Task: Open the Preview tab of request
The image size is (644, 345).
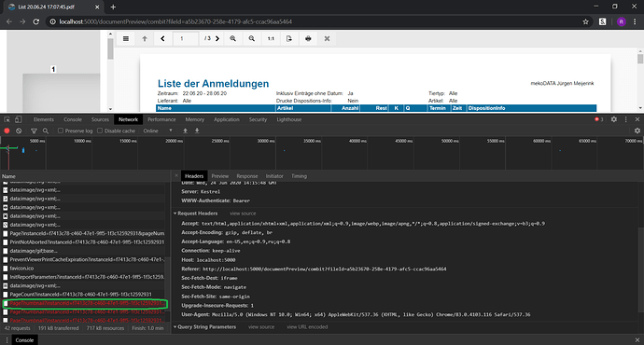Action: point(220,176)
